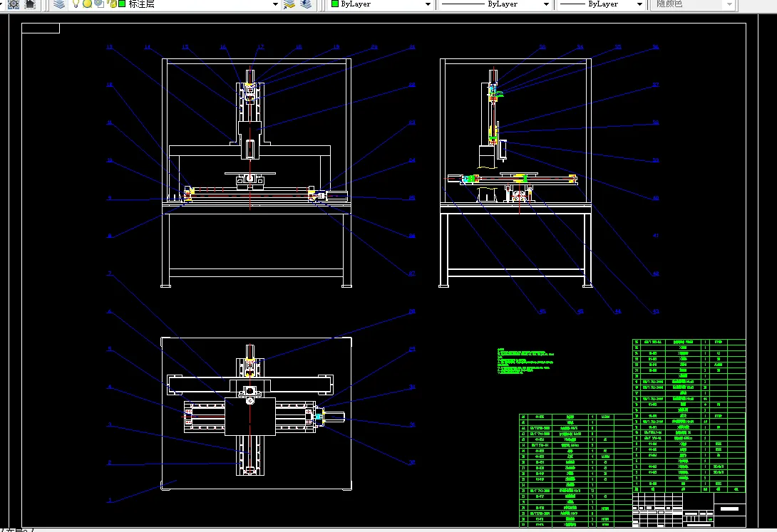Viewport: 777px width, 532px height.
Task: Select balloon number 29 right of the top view
Action: point(412,349)
